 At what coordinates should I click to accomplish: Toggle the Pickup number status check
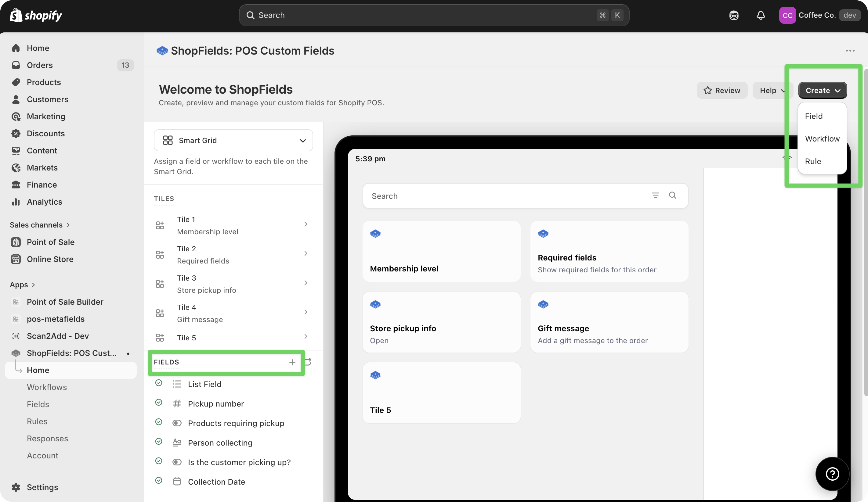159,403
